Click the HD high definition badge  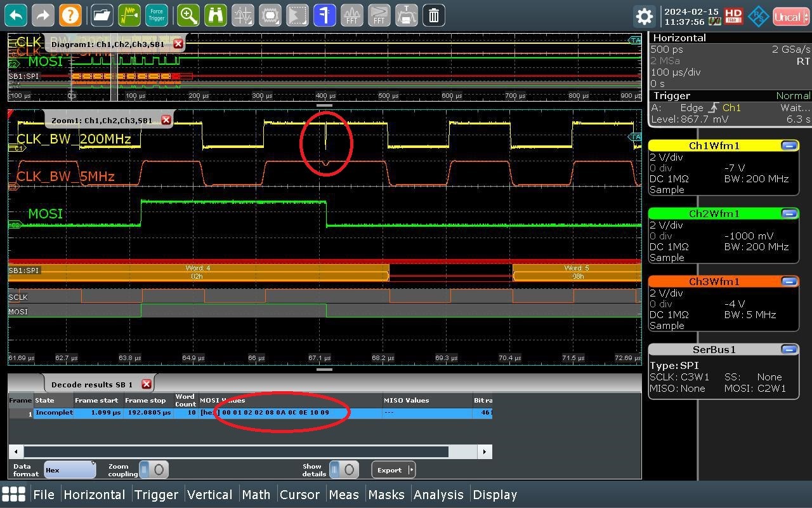coord(733,17)
